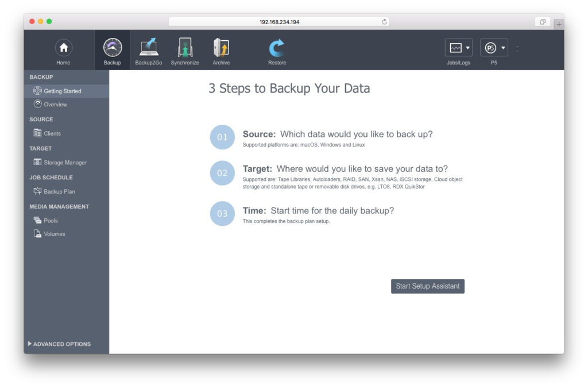Open the Backup2Go module icon

[x=149, y=48]
